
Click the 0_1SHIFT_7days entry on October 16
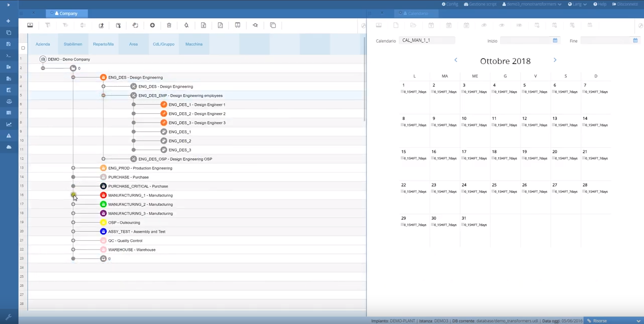(x=443, y=158)
